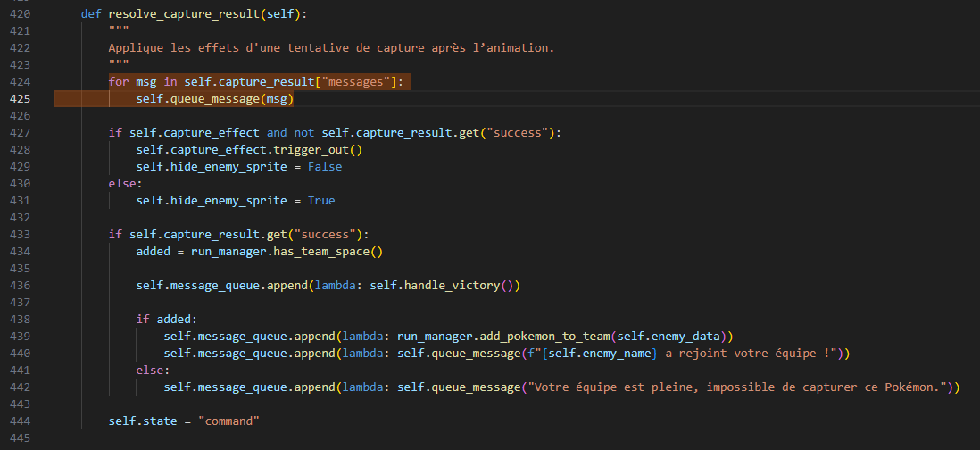The width and height of the screenshot is (980, 450).
Task: Click the False value on line 429
Action: click(325, 167)
